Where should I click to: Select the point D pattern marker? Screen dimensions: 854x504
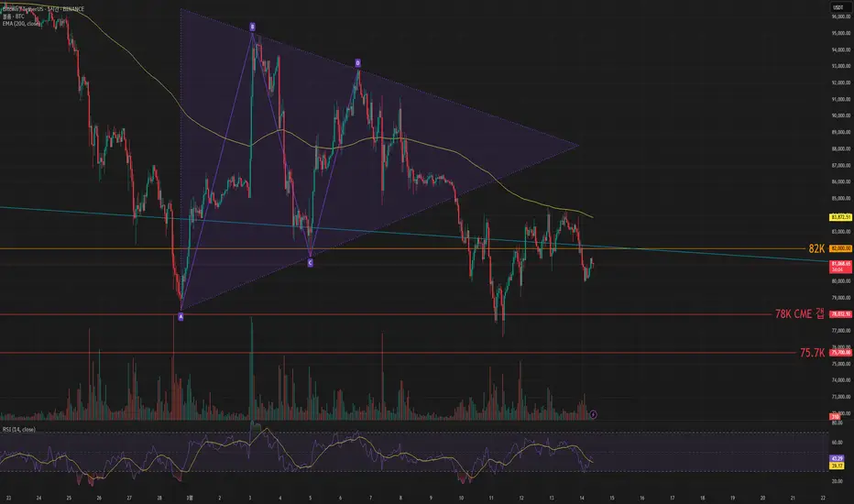pos(358,62)
